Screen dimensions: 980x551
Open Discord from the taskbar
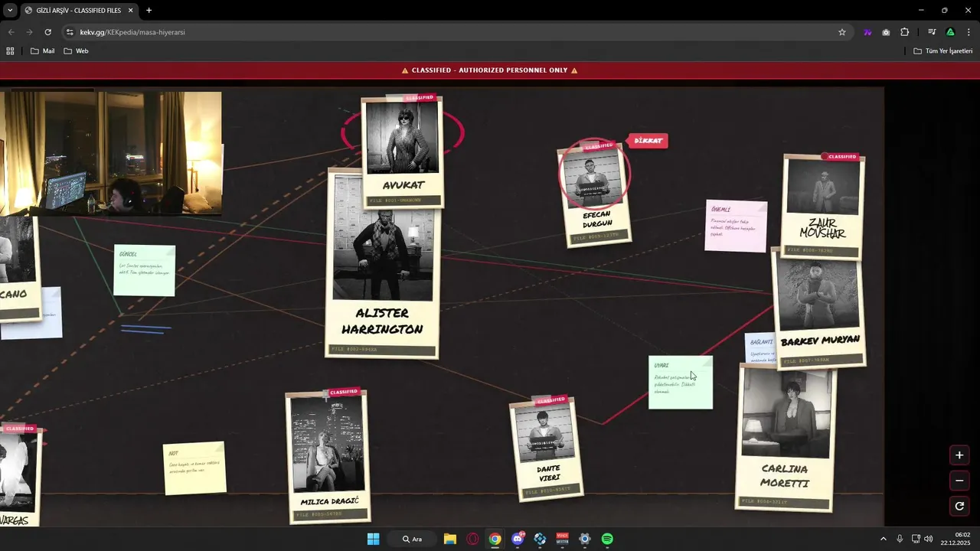click(518, 539)
